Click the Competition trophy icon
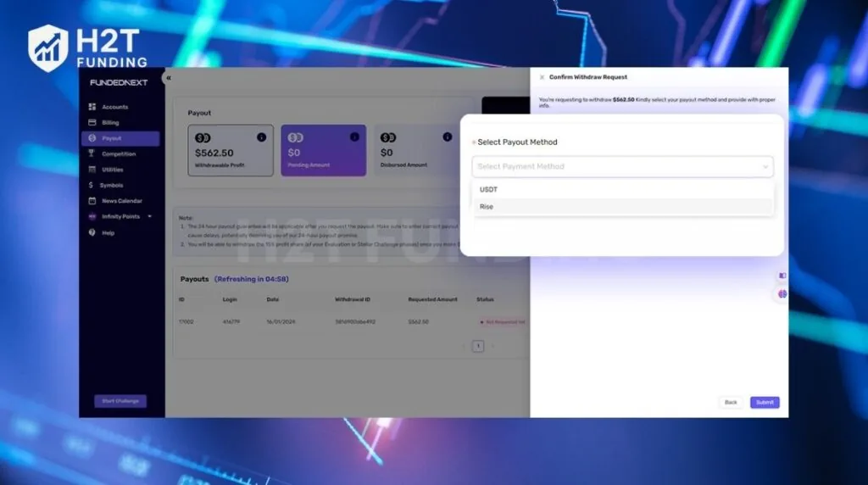 point(92,153)
